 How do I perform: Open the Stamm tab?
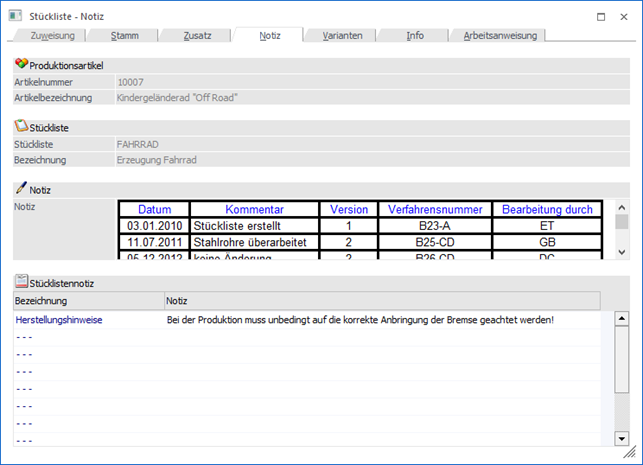tap(123, 35)
